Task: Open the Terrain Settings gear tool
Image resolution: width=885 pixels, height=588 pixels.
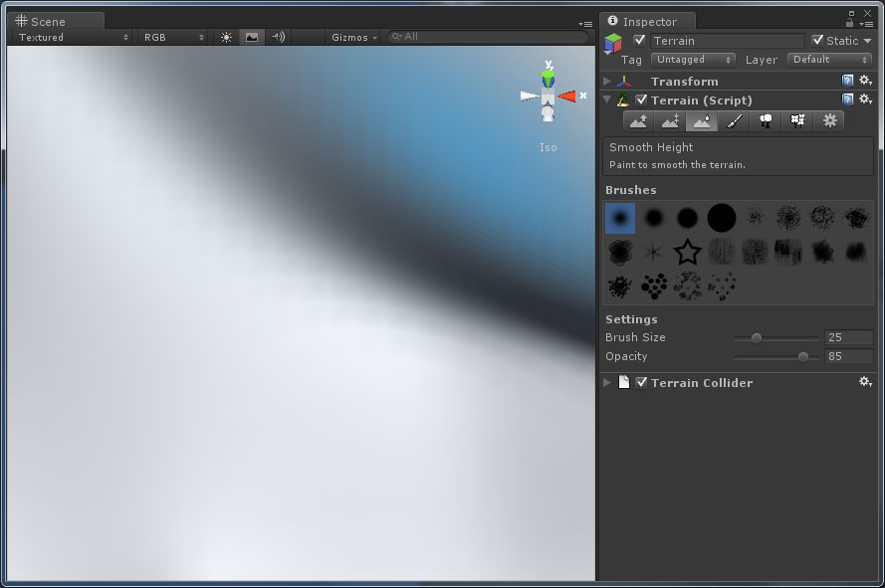Action: [x=829, y=121]
